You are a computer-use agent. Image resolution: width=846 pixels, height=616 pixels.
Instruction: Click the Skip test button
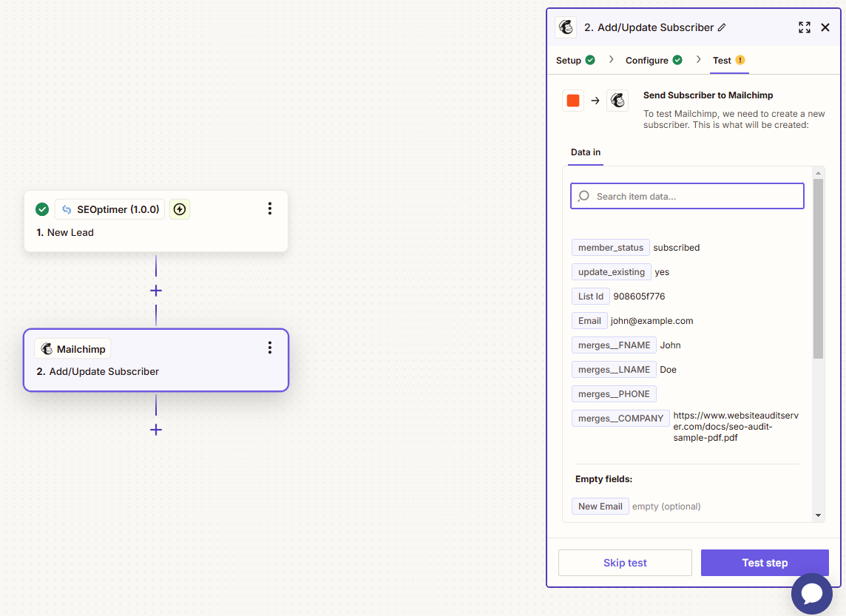[x=625, y=563]
